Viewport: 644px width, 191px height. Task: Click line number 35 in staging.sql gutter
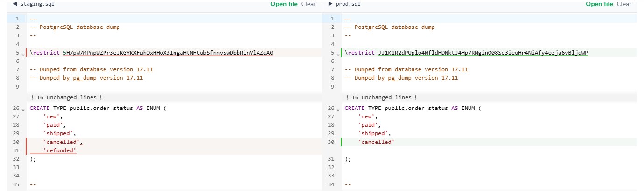click(x=16, y=184)
